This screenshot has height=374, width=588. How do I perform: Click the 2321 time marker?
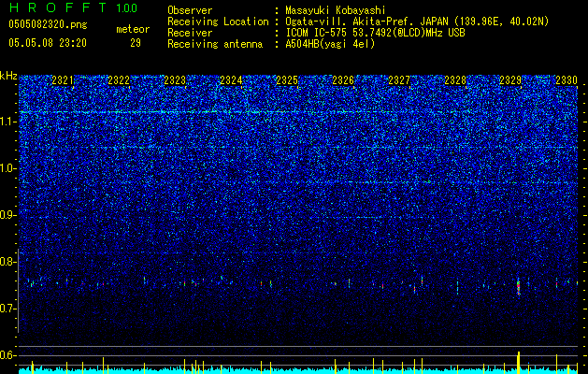click(63, 80)
